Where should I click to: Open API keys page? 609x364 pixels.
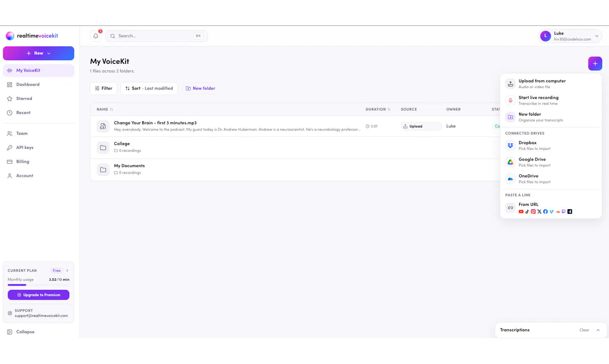(38, 148)
